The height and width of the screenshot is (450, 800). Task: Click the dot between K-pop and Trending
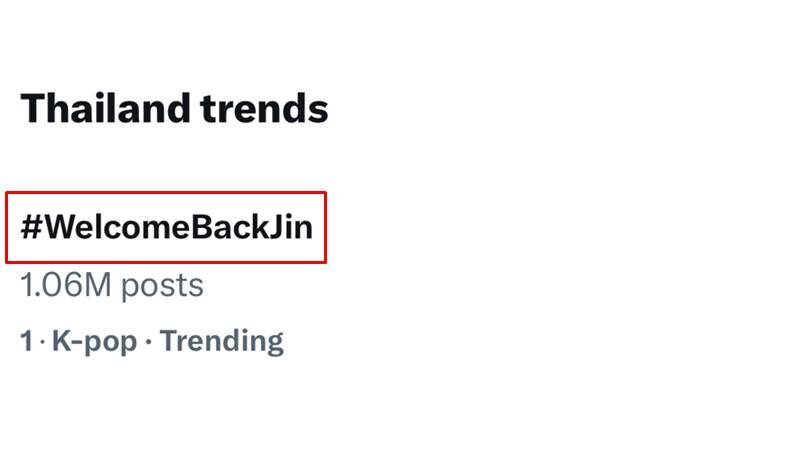149,342
